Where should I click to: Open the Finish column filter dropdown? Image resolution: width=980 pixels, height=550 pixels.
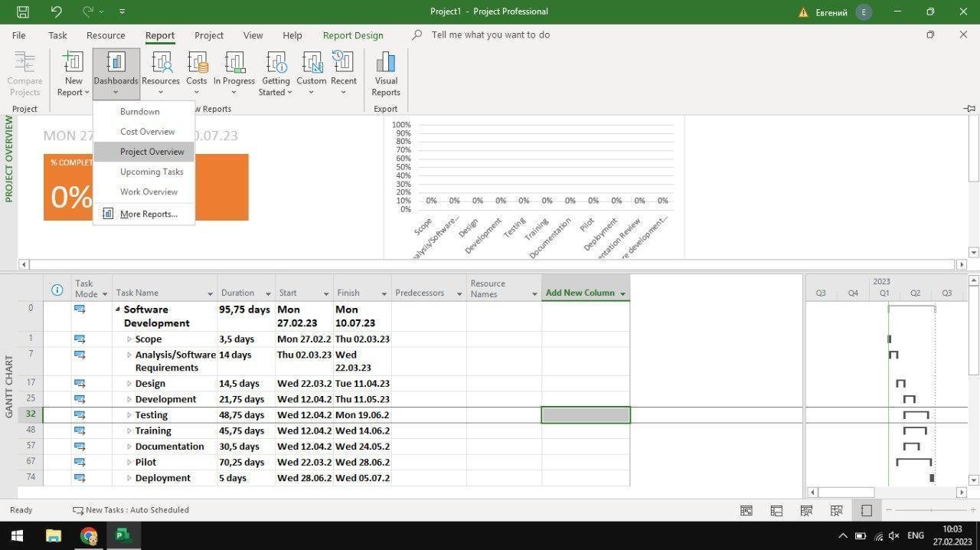pyautogui.click(x=384, y=294)
